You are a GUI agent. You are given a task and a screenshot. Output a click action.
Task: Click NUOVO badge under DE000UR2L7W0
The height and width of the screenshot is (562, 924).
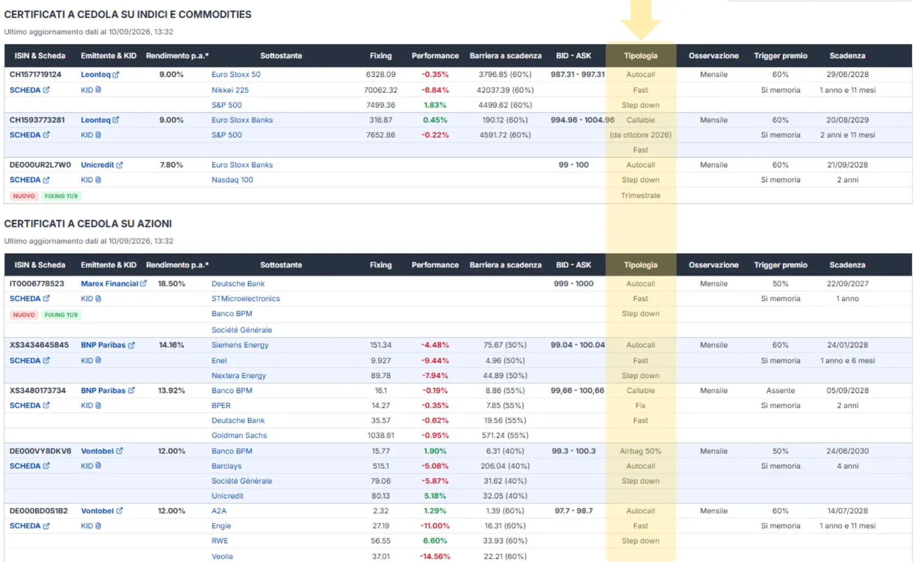coord(24,196)
